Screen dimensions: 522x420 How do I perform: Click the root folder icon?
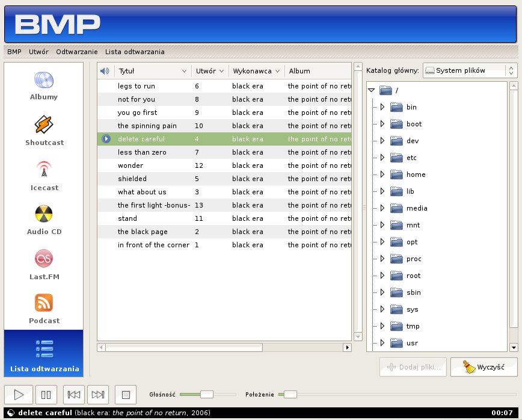point(385,90)
